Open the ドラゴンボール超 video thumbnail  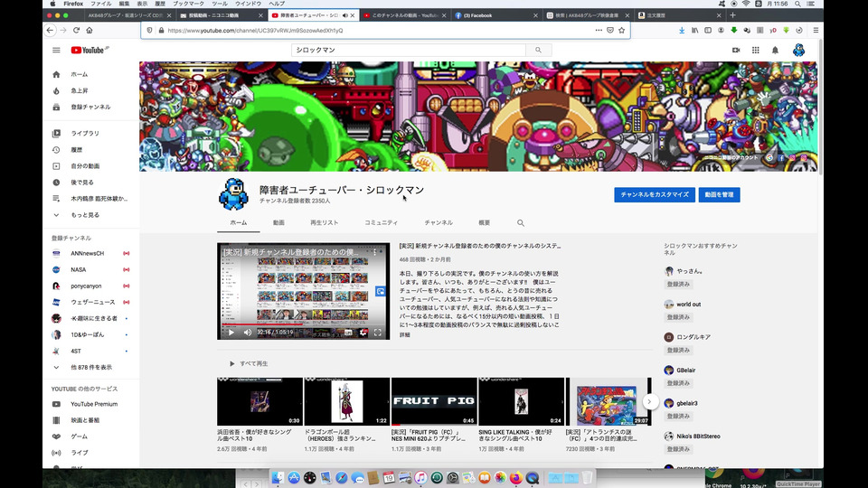[346, 401]
